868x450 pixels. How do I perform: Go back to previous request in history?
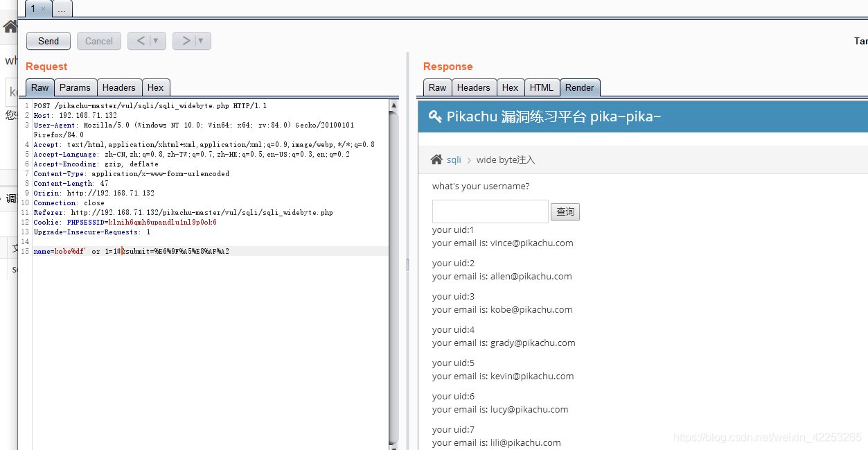(x=140, y=41)
